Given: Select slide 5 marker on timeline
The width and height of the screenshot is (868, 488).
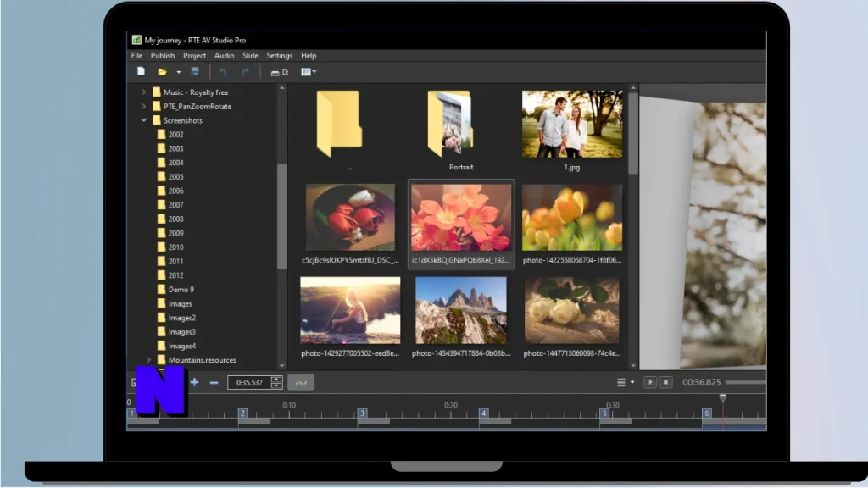Looking at the screenshot, I should (x=604, y=413).
